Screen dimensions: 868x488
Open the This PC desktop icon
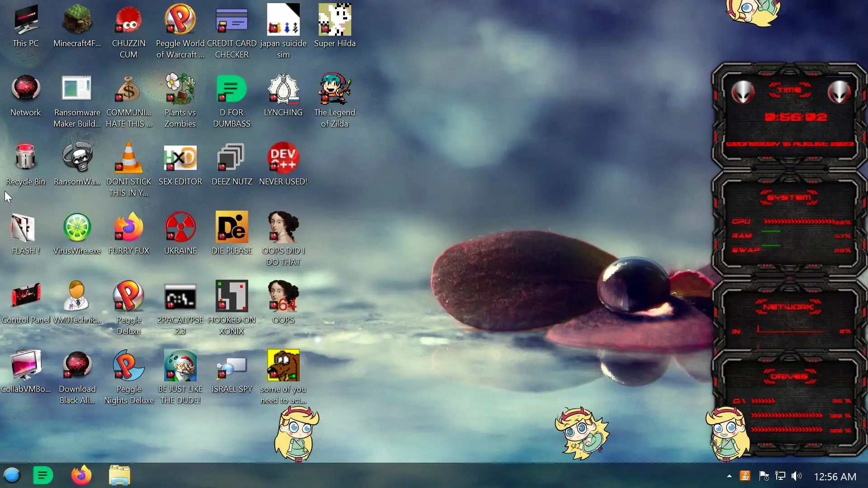pyautogui.click(x=26, y=21)
